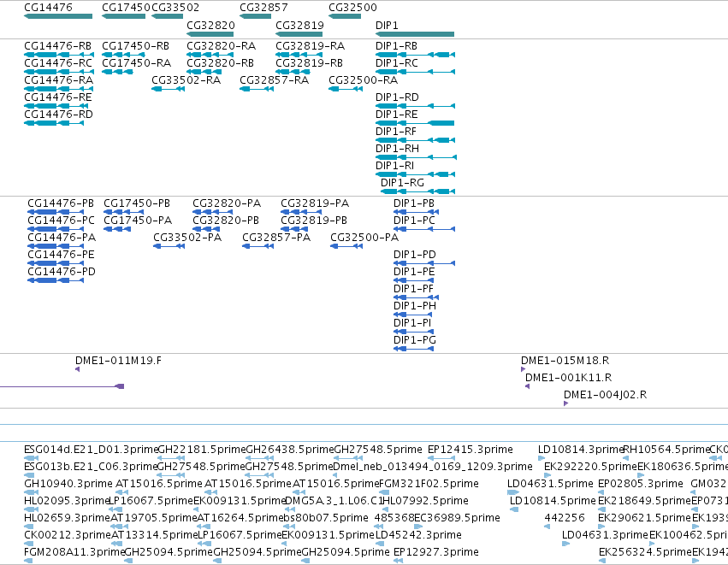
Task: Click transcript CG17450-RA label
Action: point(137,62)
